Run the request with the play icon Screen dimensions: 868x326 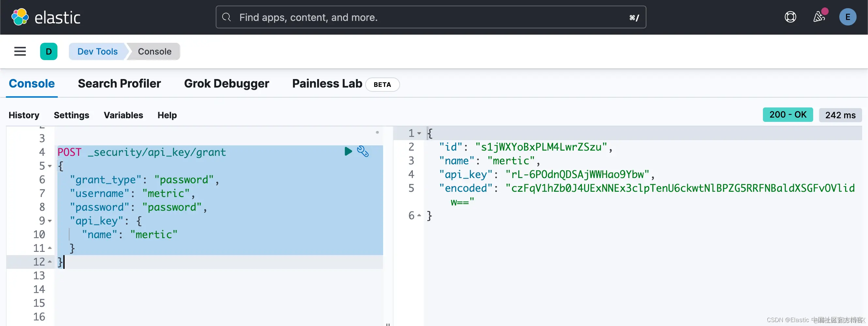[348, 151]
